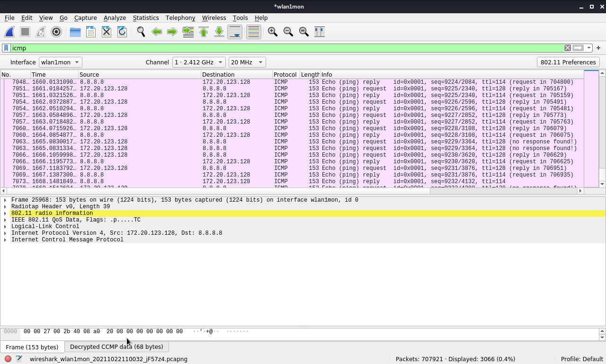The width and height of the screenshot is (606, 364).
Task: Open the display filter history dropdown
Action: pos(589,48)
